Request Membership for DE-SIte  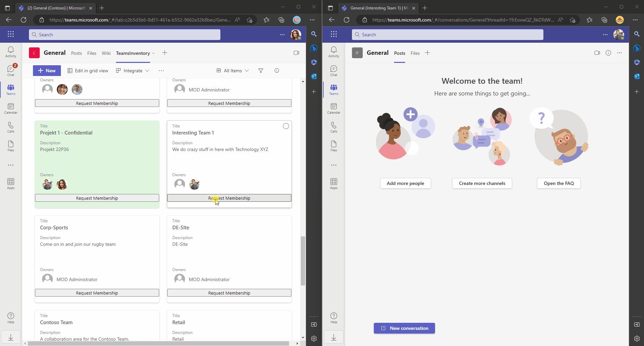229,293
